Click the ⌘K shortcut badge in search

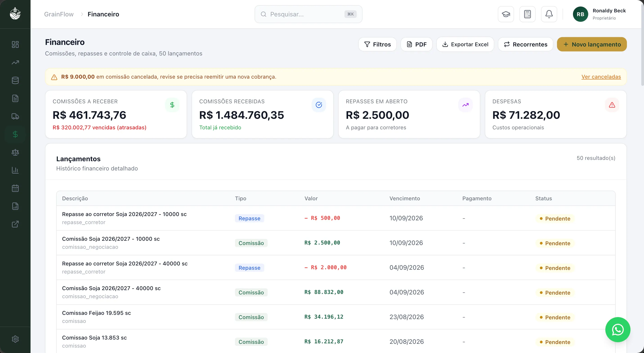click(x=350, y=14)
